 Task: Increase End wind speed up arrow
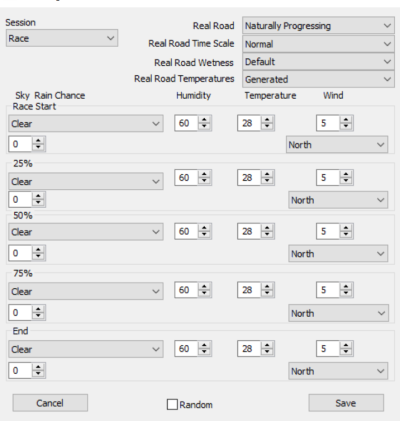[x=346, y=345]
